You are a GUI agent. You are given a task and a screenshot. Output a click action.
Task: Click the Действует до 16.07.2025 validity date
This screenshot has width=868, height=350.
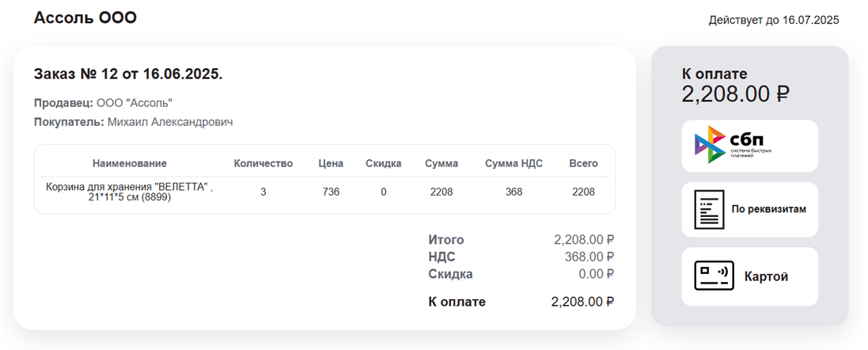(773, 20)
